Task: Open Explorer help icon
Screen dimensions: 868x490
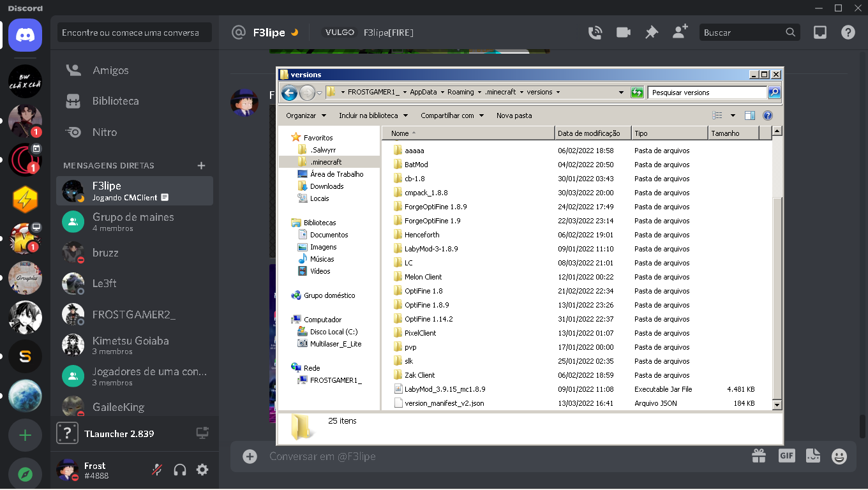Action: [768, 115]
